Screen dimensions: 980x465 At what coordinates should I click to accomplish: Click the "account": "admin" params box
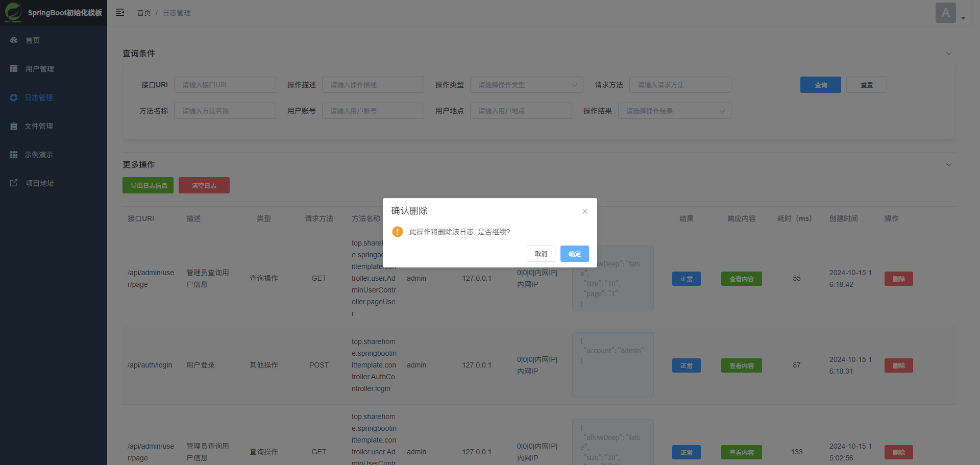pyautogui.click(x=613, y=365)
